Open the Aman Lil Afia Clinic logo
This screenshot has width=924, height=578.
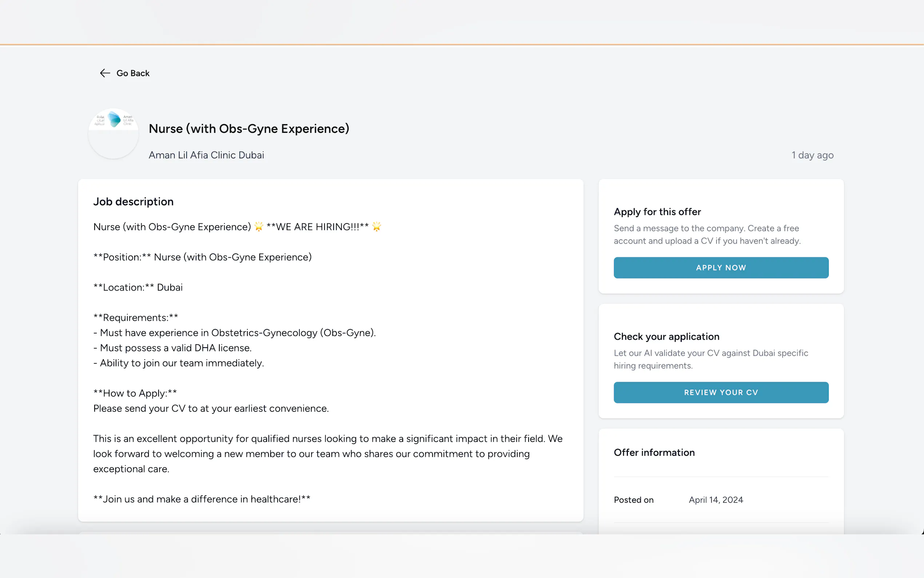tap(113, 133)
